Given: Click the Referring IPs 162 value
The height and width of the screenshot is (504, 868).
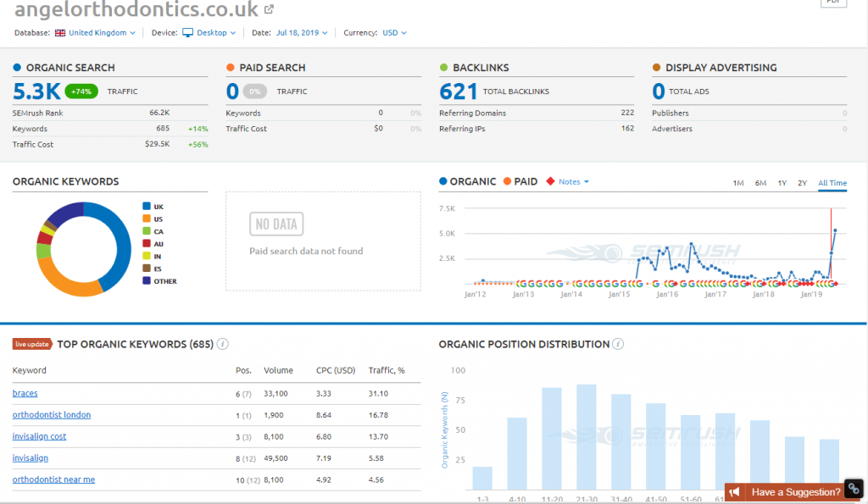Looking at the screenshot, I should tap(627, 128).
